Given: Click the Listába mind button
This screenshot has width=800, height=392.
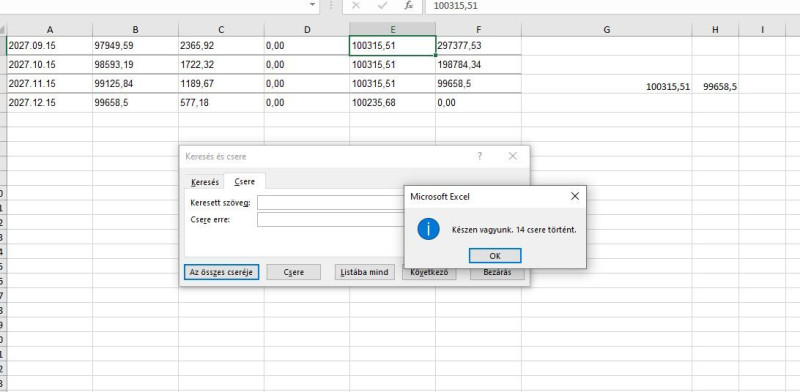Looking at the screenshot, I should [364, 272].
